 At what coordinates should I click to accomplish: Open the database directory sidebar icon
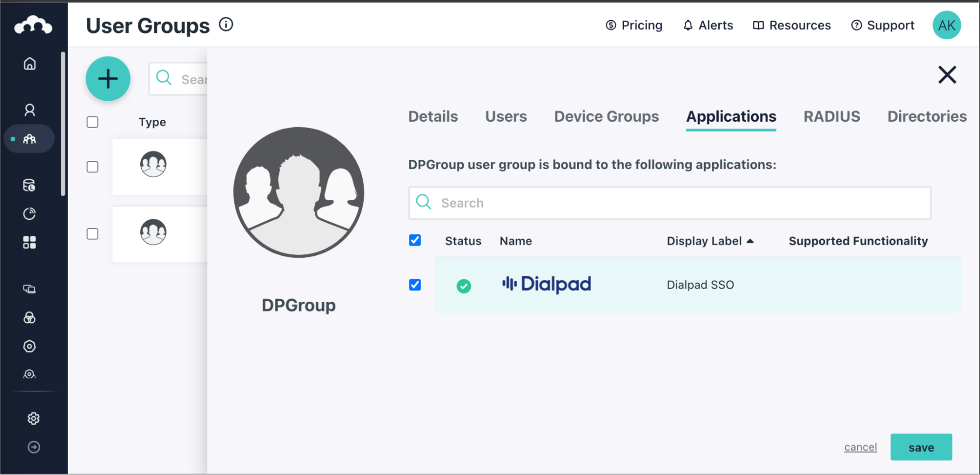coord(29,185)
